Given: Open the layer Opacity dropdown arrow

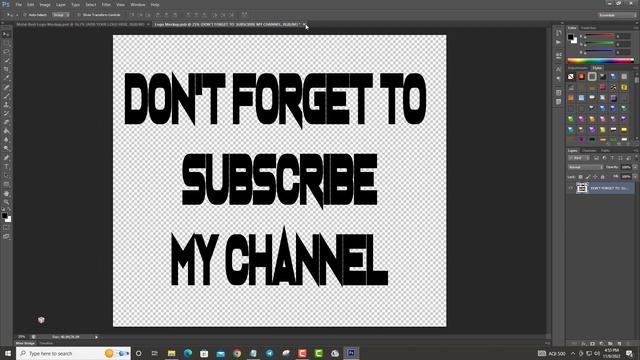Looking at the screenshot, I should point(635,167).
